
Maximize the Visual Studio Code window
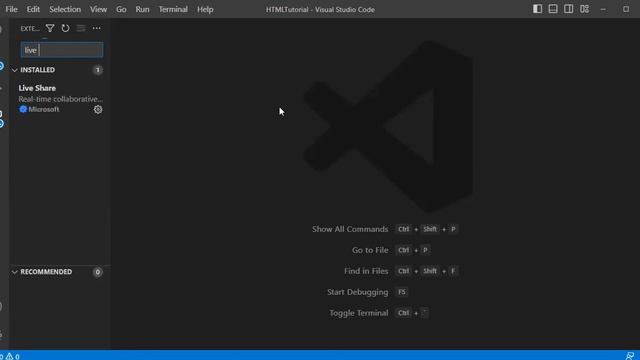pos(626,9)
